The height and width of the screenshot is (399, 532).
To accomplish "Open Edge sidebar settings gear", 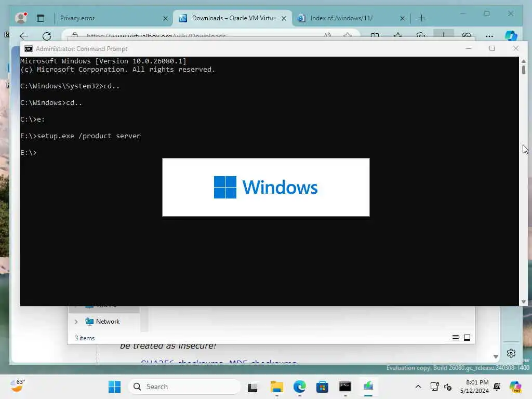I will click(x=511, y=353).
